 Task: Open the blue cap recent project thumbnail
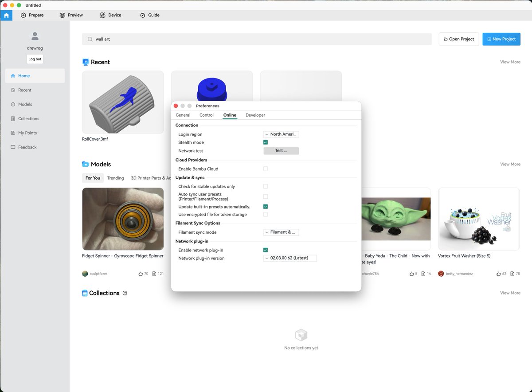(x=211, y=86)
